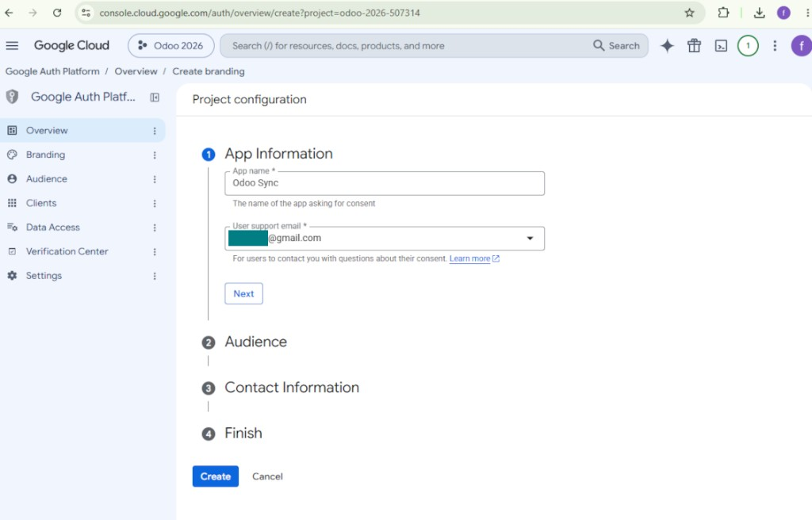812x520 pixels.
Task: Select Clients in the sidebar
Action: (x=82, y=203)
